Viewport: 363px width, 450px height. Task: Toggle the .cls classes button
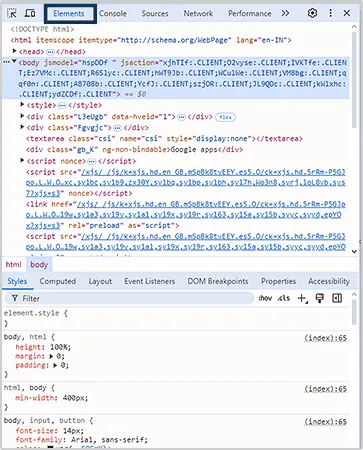pyautogui.click(x=284, y=298)
